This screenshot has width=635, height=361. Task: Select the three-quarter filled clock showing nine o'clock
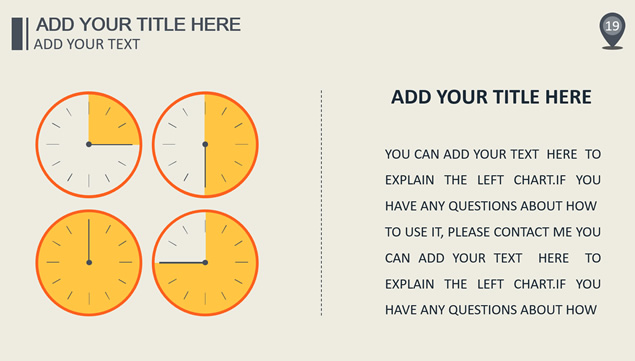click(205, 262)
